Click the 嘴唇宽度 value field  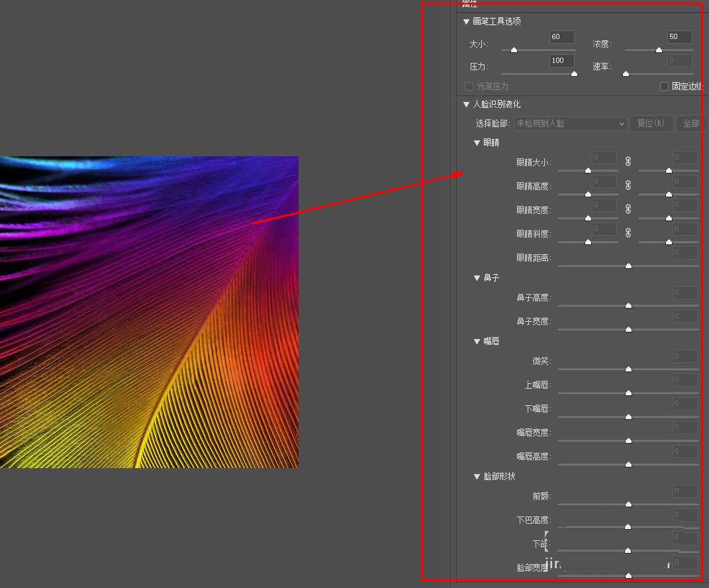pyautogui.click(x=685, y=428)
